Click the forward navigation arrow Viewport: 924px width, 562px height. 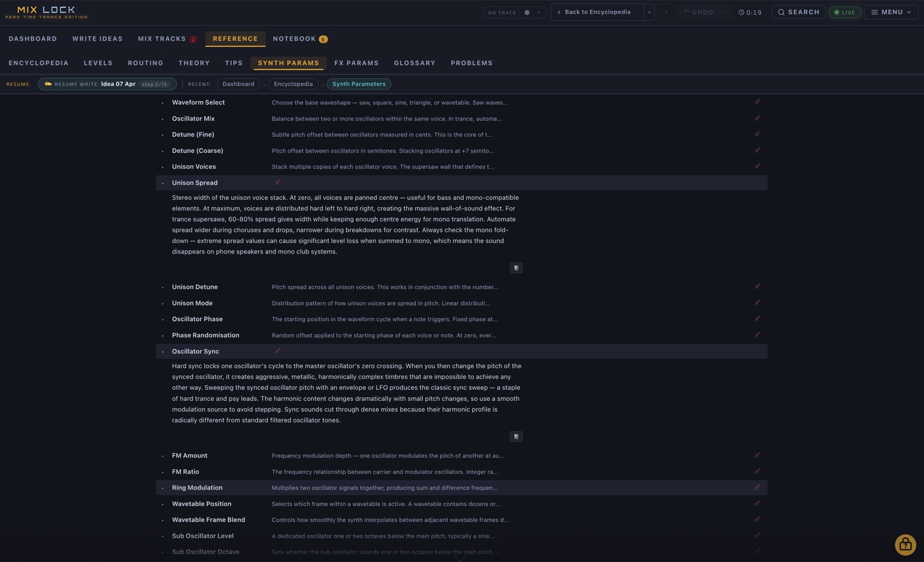tap(666, 12)
